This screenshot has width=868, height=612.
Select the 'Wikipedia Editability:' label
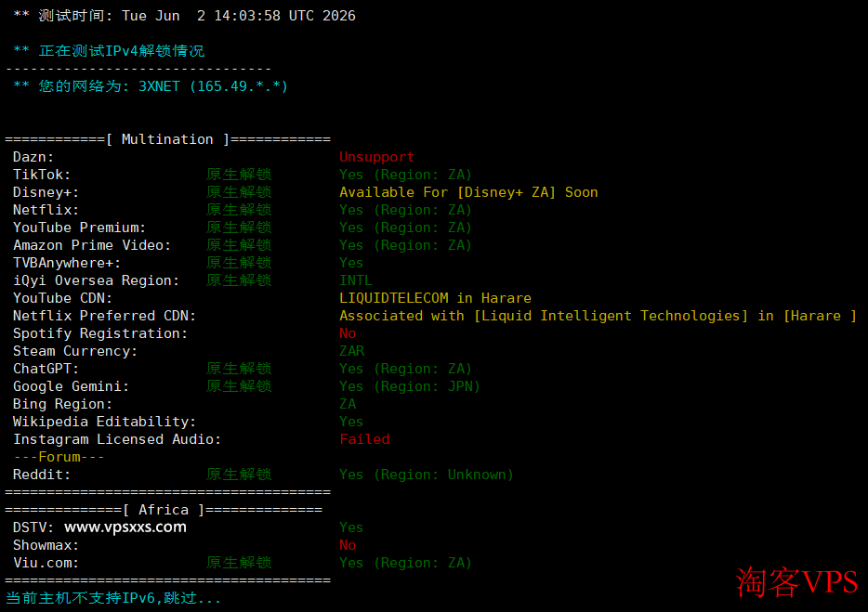tap(104, 423)
